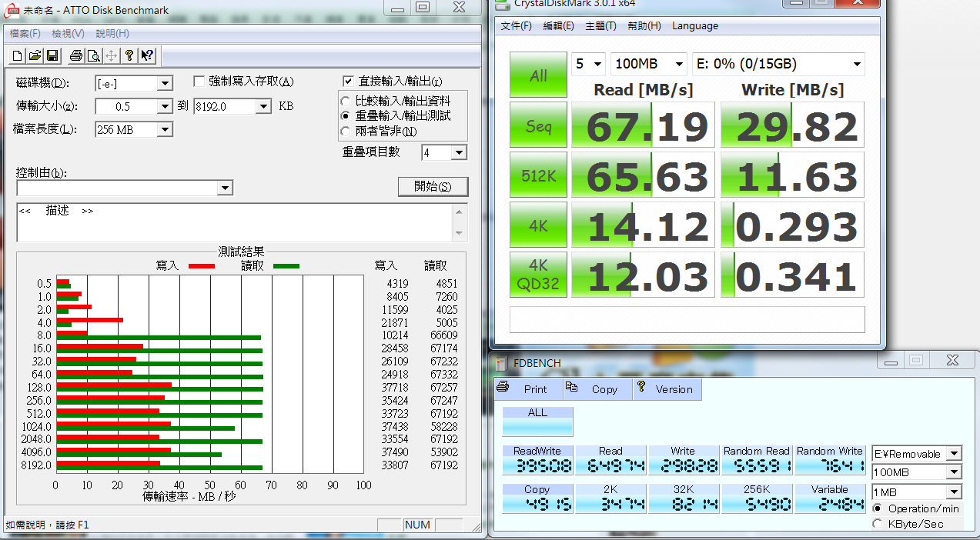Image resolution: width=980 pixels, height=540 pixels.
Task: Open CrystalDiskMark test count dropdown showing 5
Action: coord(588,64)
